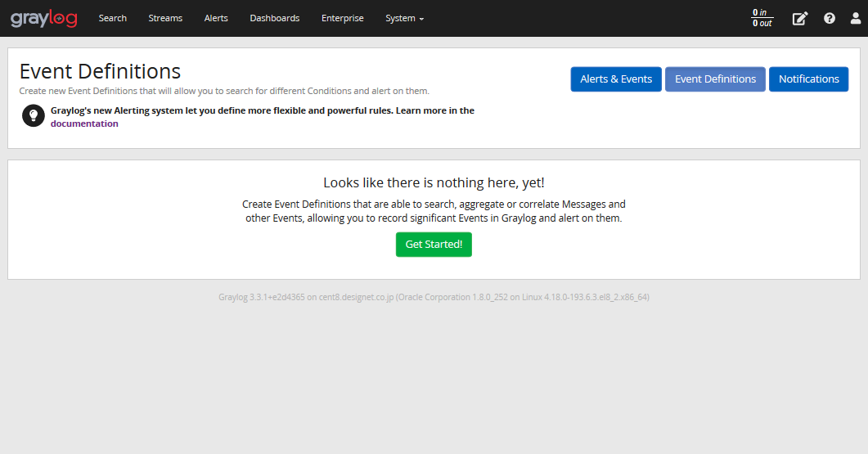The width and height of the screenshot is (868, 454).
Task: Click the lightbulb hint icon
Action: click(x=34, y=115)
